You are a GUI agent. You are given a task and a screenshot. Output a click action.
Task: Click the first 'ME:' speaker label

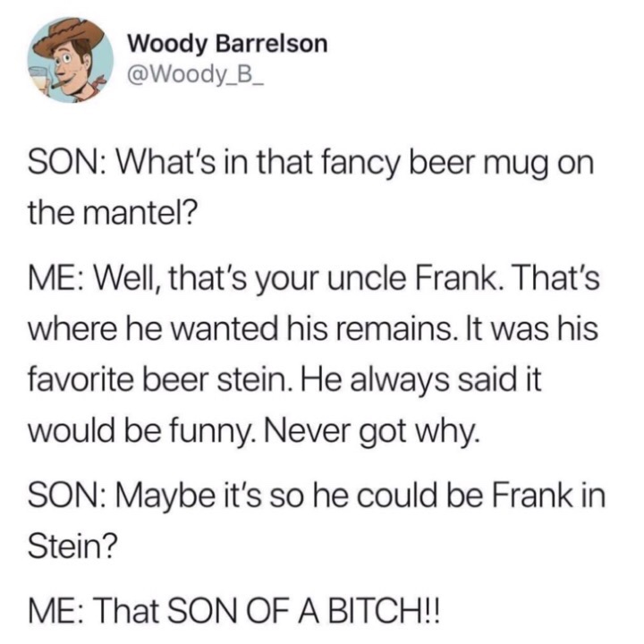pyautogui.click(x=57, y=279)
